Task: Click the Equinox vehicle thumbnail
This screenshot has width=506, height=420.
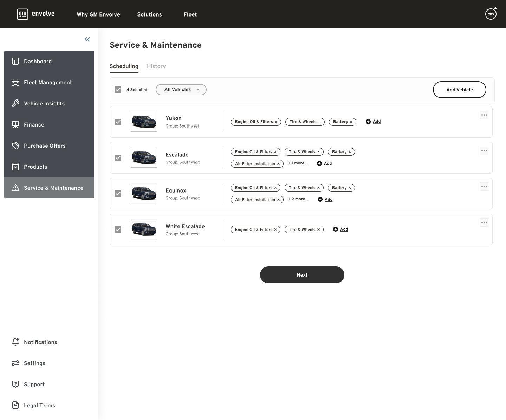Action: (x=144, y=194)
